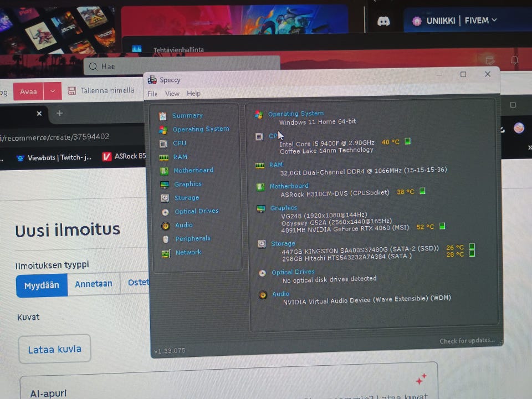Click the Audio speaker icon in sidebar
This screenshot has width=532, height=399.
[x=166, y=226]
